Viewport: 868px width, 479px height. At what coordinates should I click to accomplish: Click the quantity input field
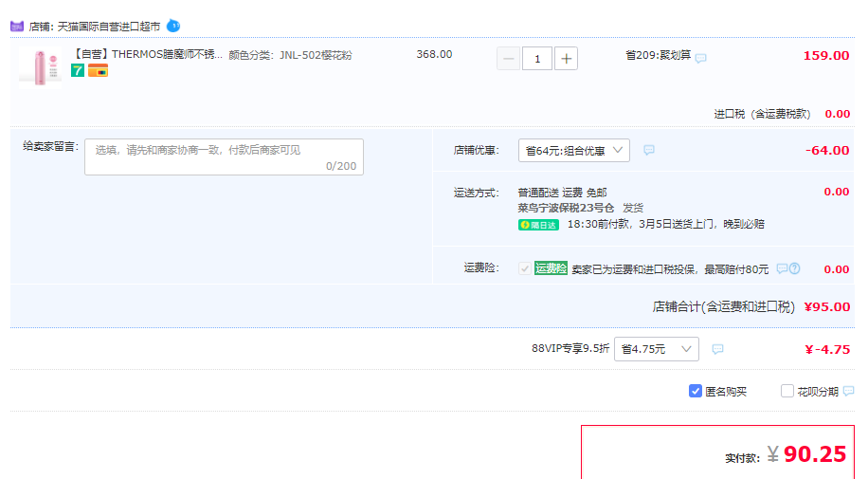pyautogui.click(x=537, y=59)
